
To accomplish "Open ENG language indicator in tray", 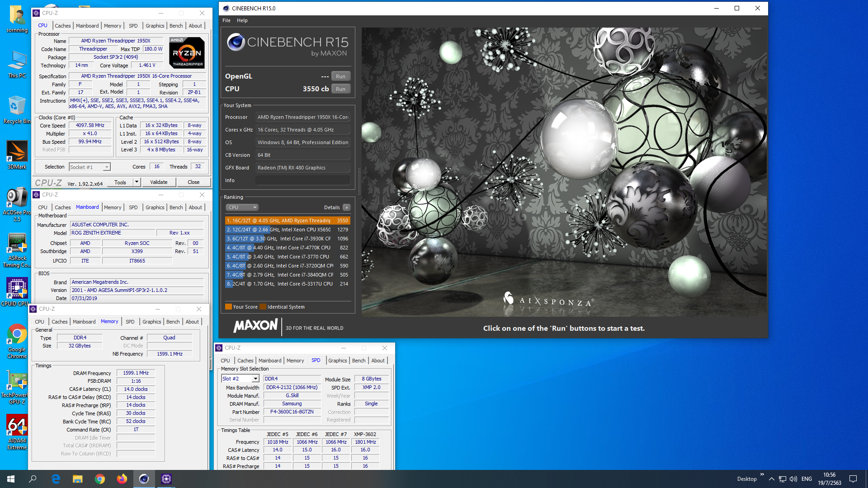I will pyautogui.click(x=807, y=479).
